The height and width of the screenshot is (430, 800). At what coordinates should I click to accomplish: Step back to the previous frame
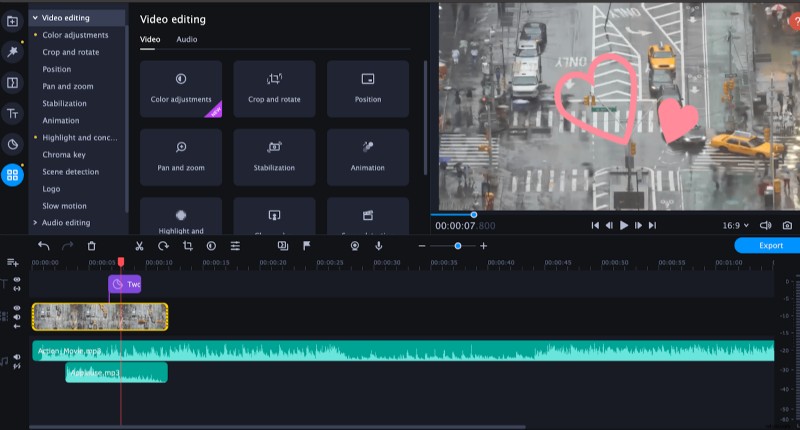609,225
